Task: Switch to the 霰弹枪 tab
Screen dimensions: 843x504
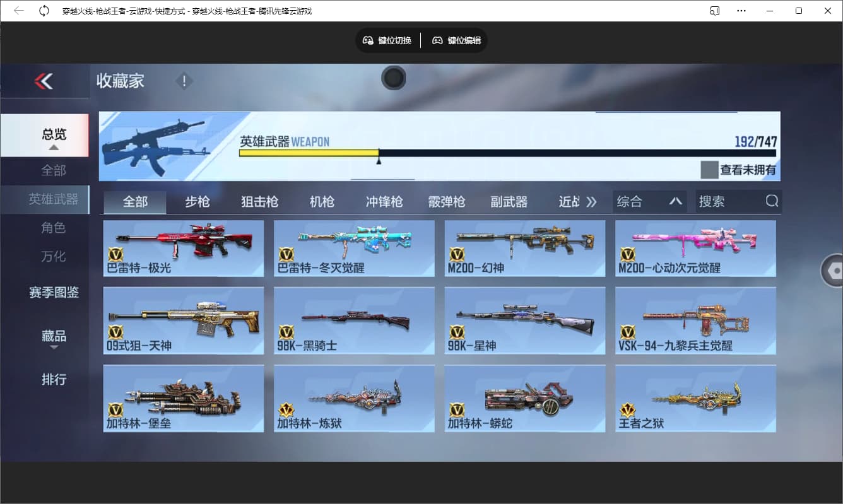Action: 446,202
